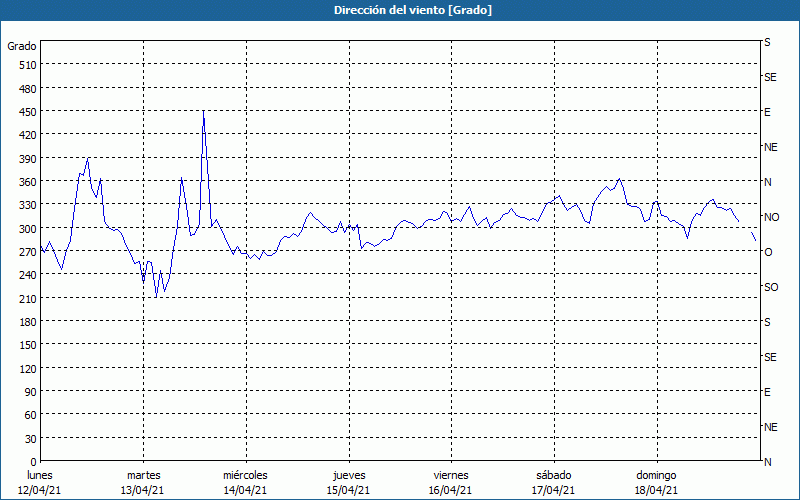Click the 'lunes' day label
The height and width of the screenshot is (500, 800).
tap(40, 476)
